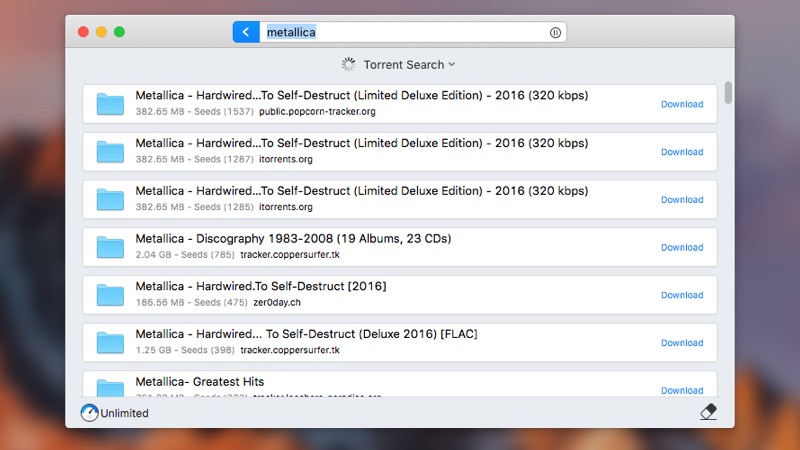Click the pause icon in search field

555,33
